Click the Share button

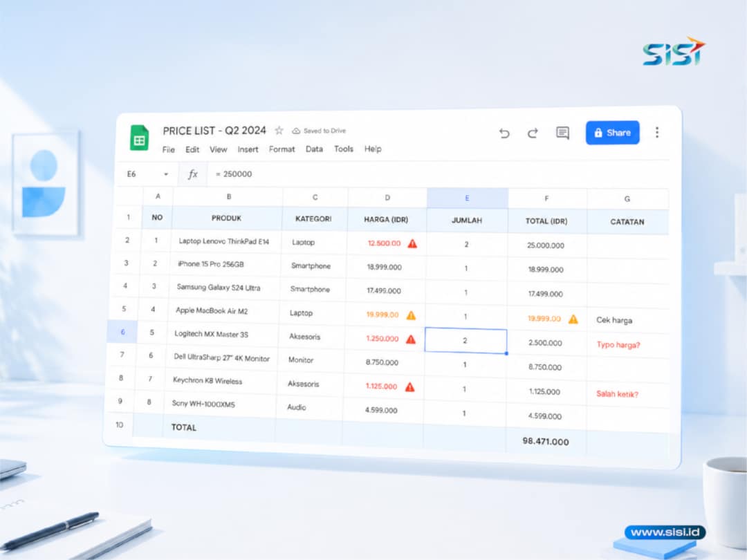click(612, 132)
